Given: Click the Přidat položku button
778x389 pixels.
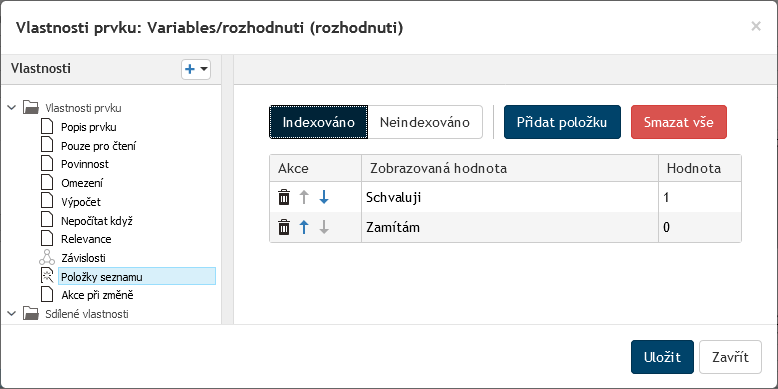Looking at the screenshot, I should tap(562, 122).
